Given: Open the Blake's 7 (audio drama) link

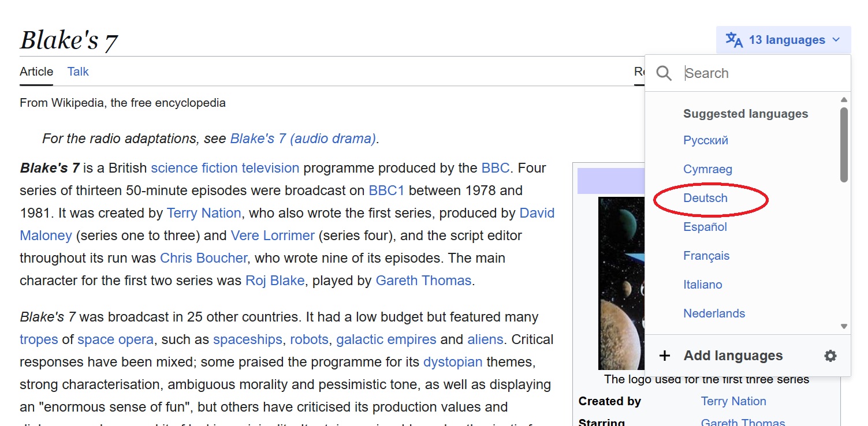Looking at the screenshot, I should [303, 139].
